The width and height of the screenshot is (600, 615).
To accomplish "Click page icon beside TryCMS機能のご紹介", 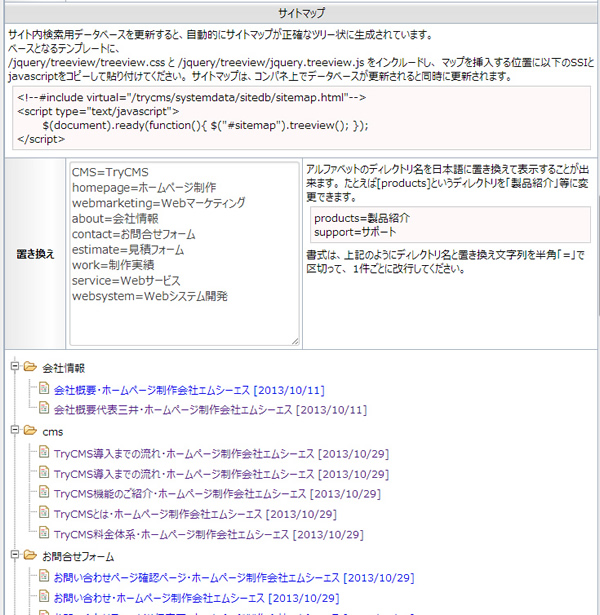I will (44, 492).
